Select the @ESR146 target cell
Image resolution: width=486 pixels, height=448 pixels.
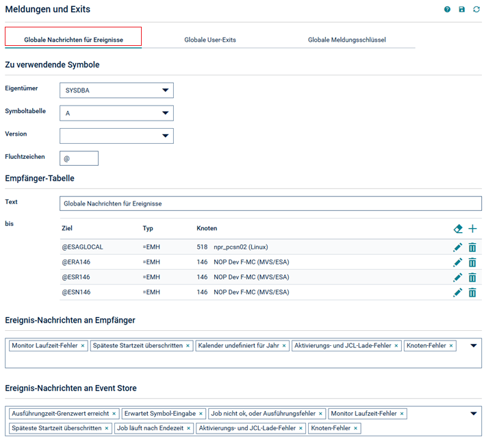[76, 277]
